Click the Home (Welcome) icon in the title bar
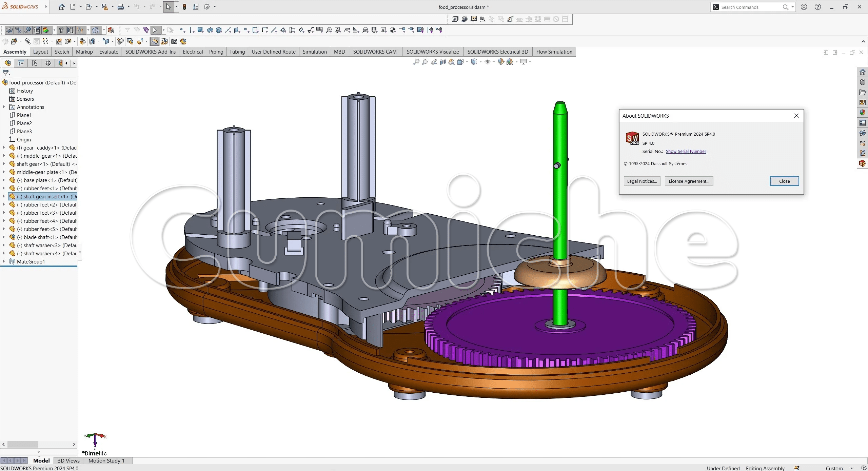Viewport: 868px width, 471px height. [x=61, y=7]
